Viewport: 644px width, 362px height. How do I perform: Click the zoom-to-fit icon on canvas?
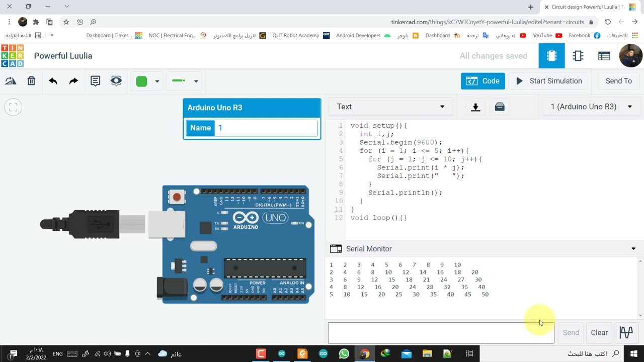(13, 107)
